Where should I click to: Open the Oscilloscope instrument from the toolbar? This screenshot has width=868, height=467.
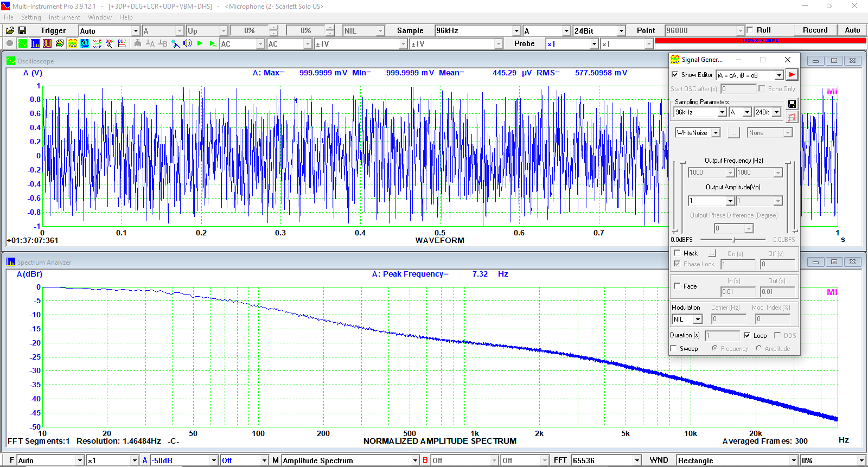[23, 44]
